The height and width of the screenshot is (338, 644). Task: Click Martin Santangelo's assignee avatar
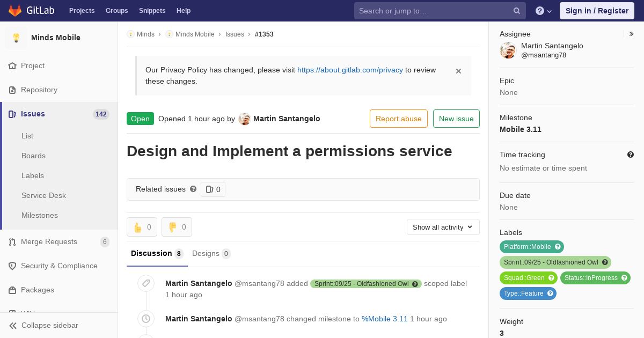click(508, 50)
